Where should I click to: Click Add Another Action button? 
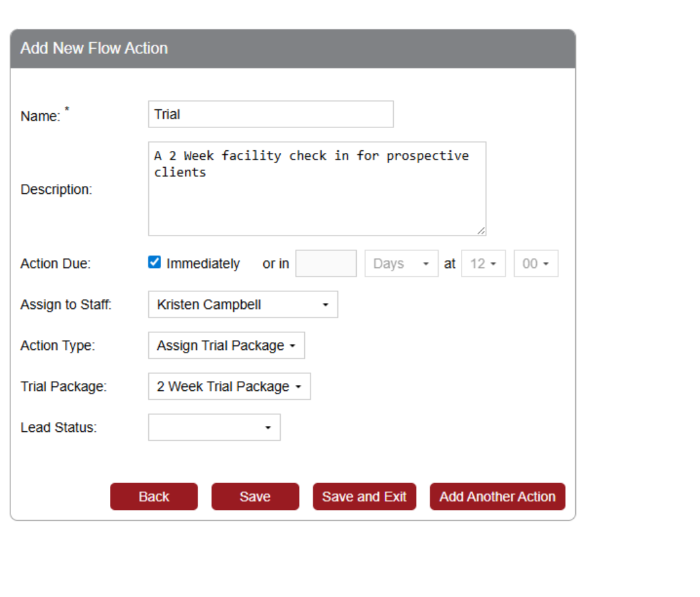[x=497, y=497]
